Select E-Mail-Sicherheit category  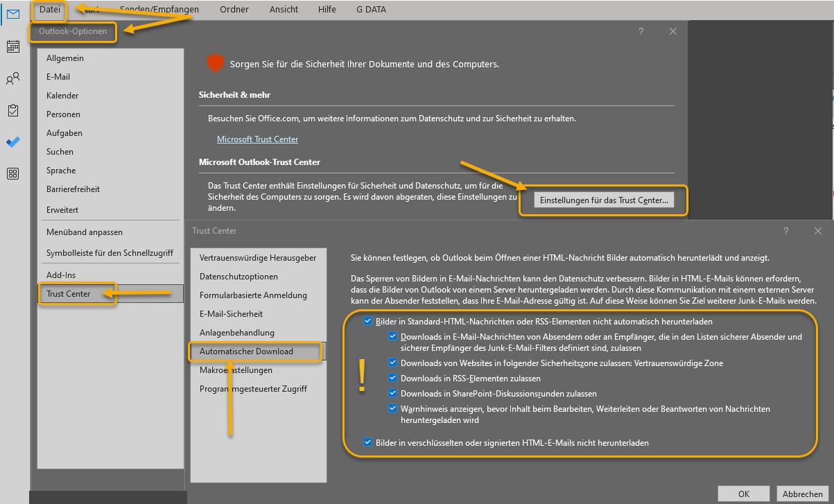(x=258, y=314)
